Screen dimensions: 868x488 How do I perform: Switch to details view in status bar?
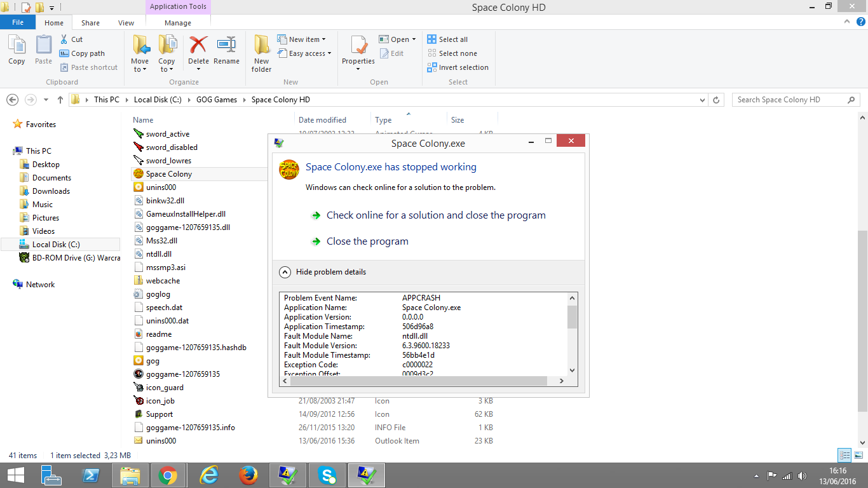[844, 455]
